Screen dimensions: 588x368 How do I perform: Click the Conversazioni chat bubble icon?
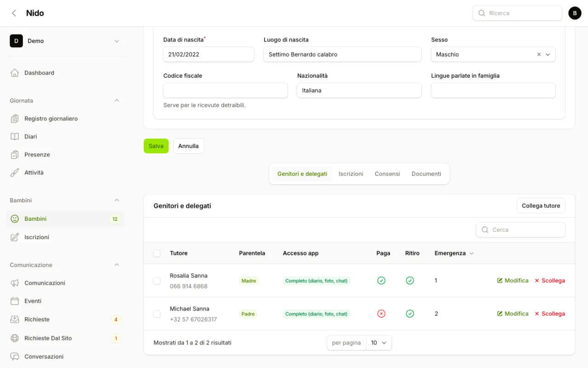(15, 356)
